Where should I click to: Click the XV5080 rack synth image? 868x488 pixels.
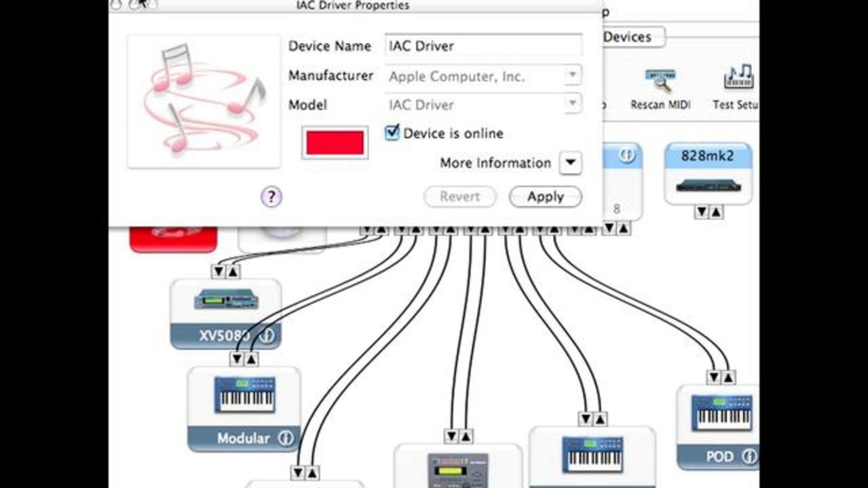226,299
